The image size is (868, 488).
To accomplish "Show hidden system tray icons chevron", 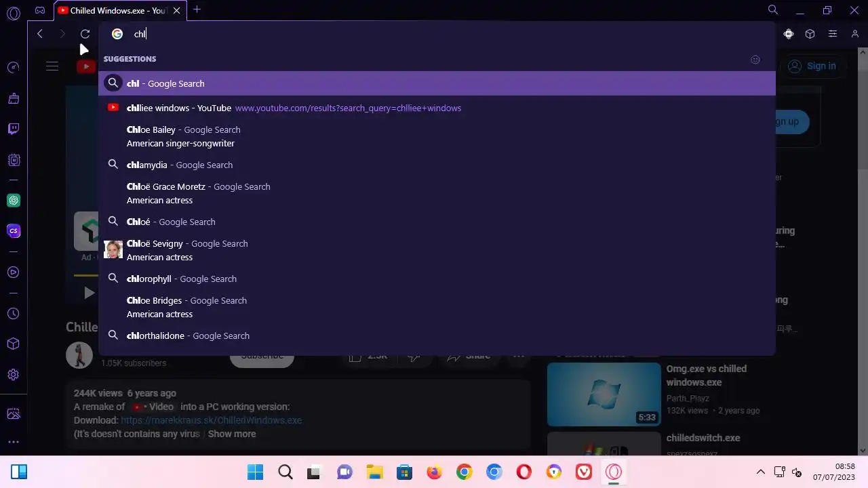I will pos(761,472).
